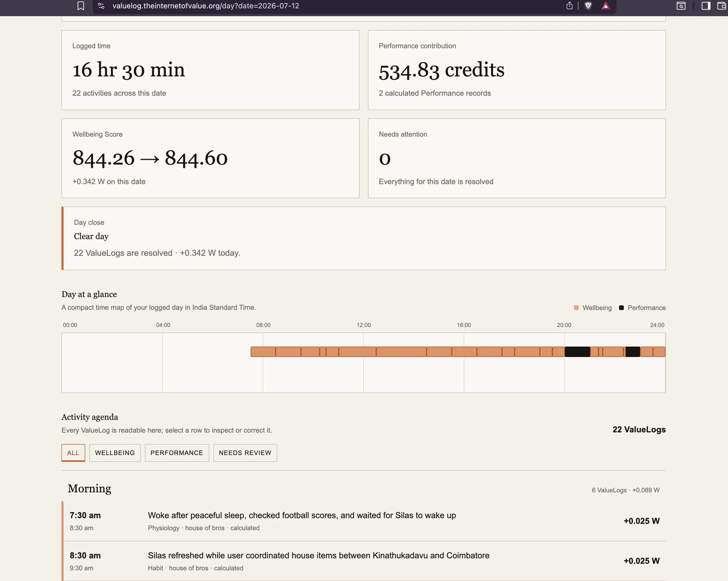This screenshot has height=581, width=728.
Task: Click the Morning section heading
Action: pyautogui.click(x=89, y=489)
